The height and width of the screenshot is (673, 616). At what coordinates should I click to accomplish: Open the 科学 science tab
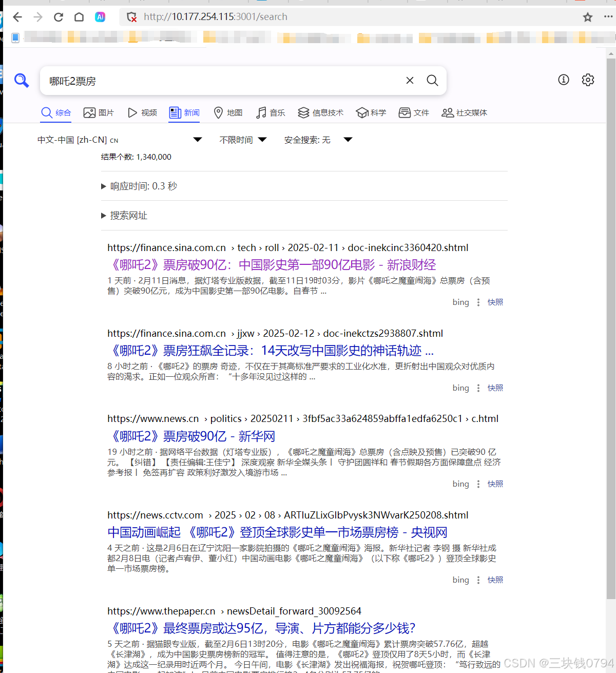pyautogui.click(x=371, y=113)
